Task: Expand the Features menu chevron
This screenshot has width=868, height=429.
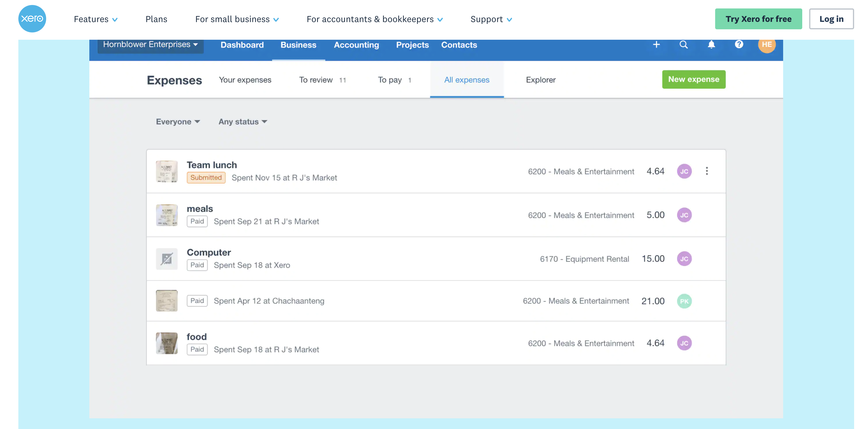Action: point(115,20)
